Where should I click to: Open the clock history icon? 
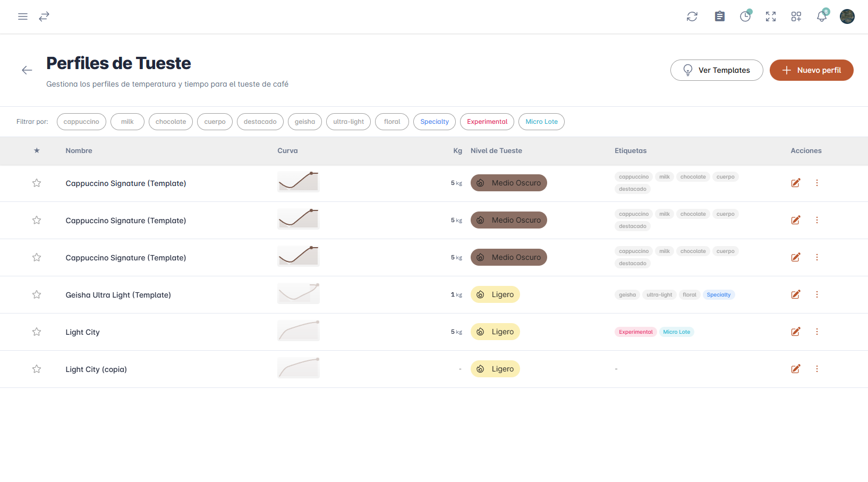[745, 16]
